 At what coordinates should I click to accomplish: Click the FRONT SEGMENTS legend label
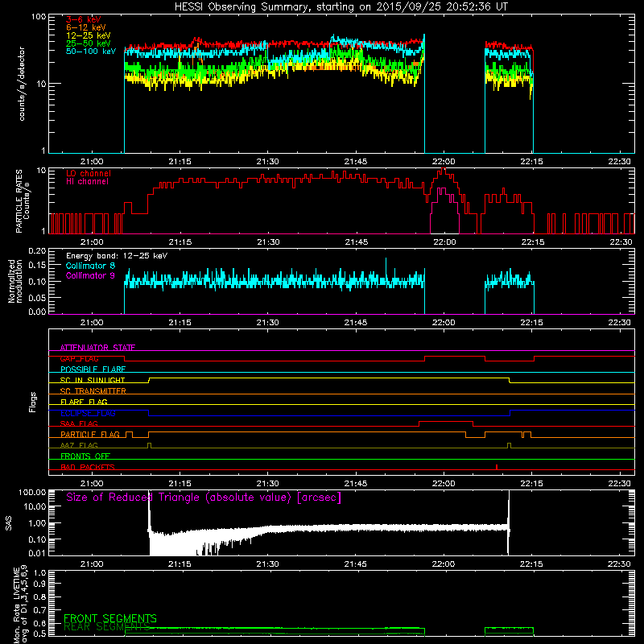[110, 618]
